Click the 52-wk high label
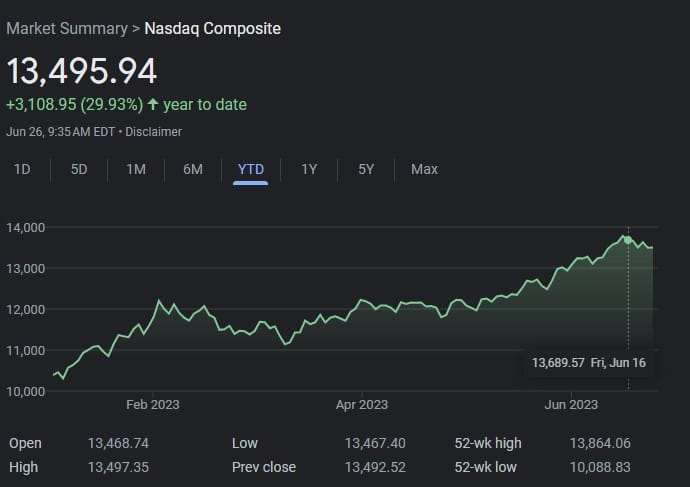 click(x=488, y=443)
